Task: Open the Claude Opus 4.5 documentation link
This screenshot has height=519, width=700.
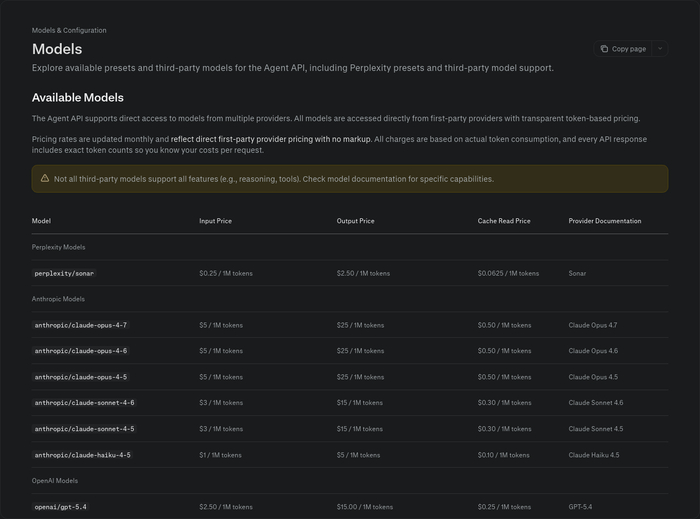Action: tap(593, 377)
